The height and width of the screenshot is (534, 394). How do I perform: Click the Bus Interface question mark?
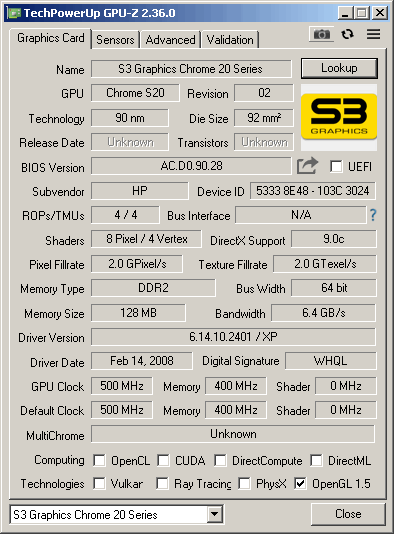pos(373,215)
